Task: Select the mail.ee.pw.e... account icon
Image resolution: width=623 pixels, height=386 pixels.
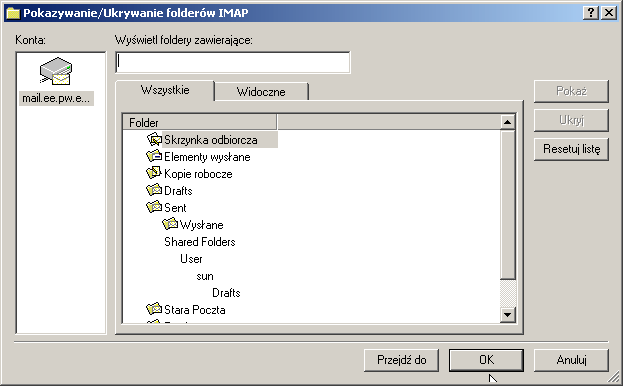Action: [x=56, y=71]
